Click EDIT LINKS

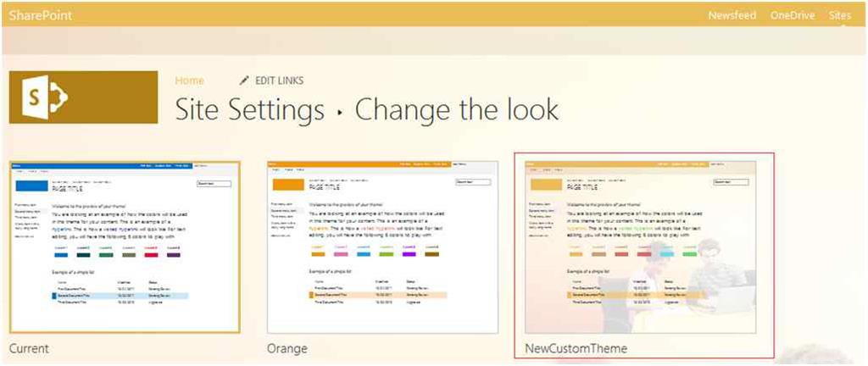[279, 80]
